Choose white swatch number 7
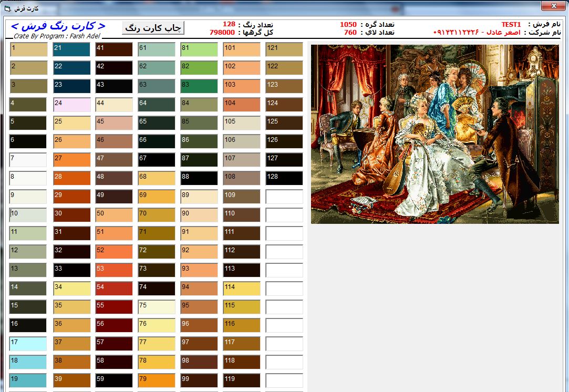Image resolution: width=569 pixels, height=392 pixels. click(28, 160)
